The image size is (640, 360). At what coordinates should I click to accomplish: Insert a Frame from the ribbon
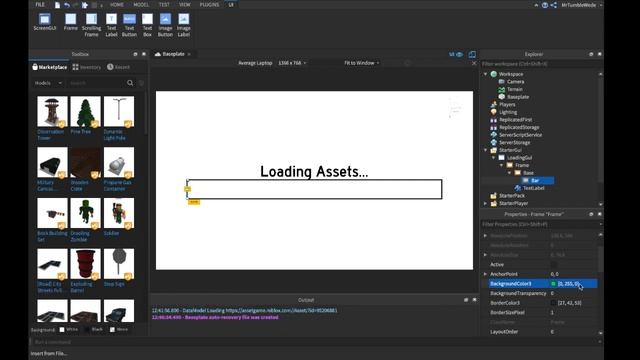coord(71,22)
